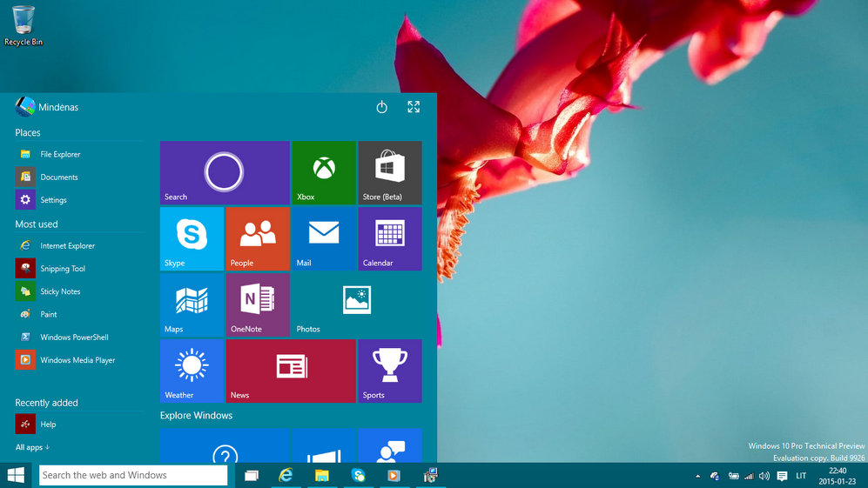
Task: Select Snipping Tool from Most used
Action: (x=63, y=269)
